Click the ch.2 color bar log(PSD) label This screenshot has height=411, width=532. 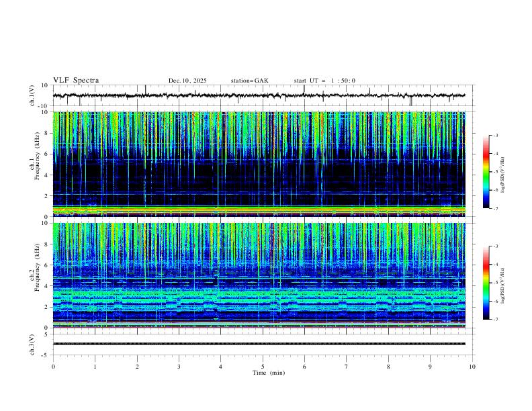[502, 286]
